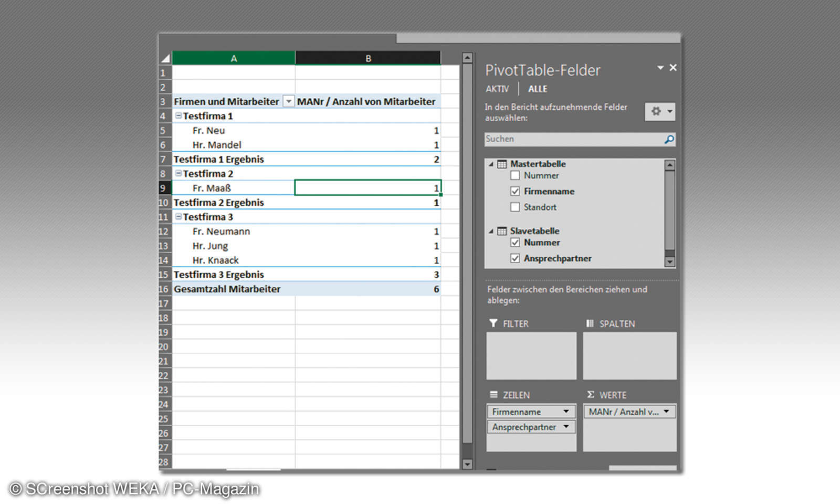This screenshot has height=504, width=840.
Task: Enable the Standort checkbox
Action: pos(515,207)
